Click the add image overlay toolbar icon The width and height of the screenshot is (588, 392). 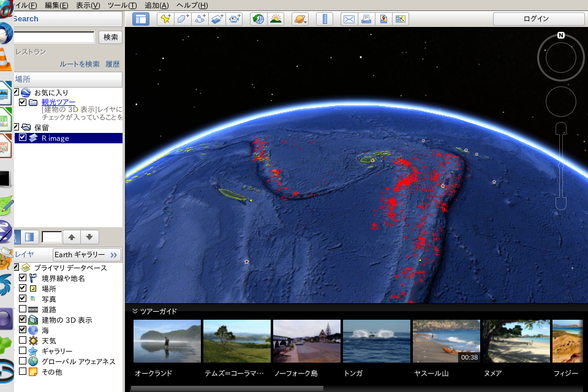point(217,19)
